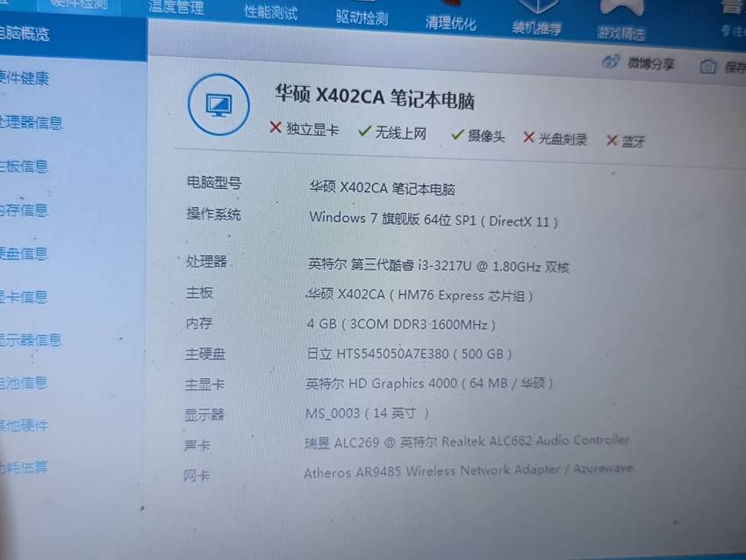The width and height of the screenshot is (746, 560).
Task: Click the 显示器 row label
Action: coord(204,414)
